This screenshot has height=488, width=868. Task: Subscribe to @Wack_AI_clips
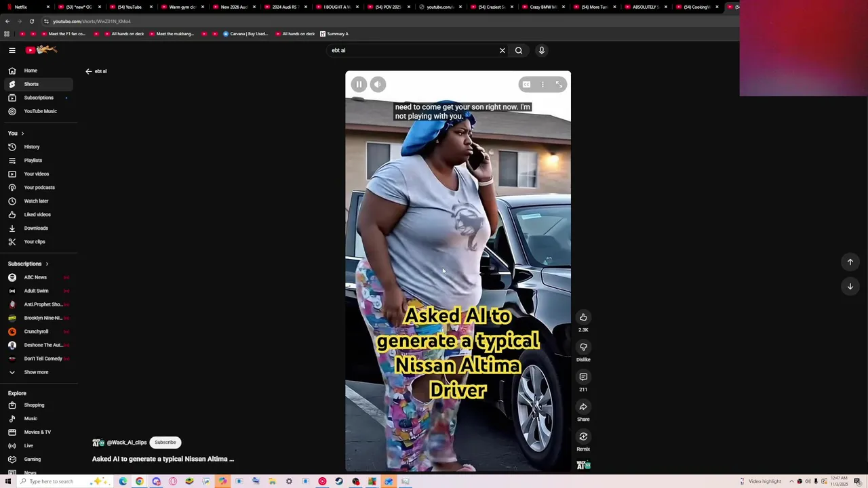pyautogui.click(x=165, y=442)
